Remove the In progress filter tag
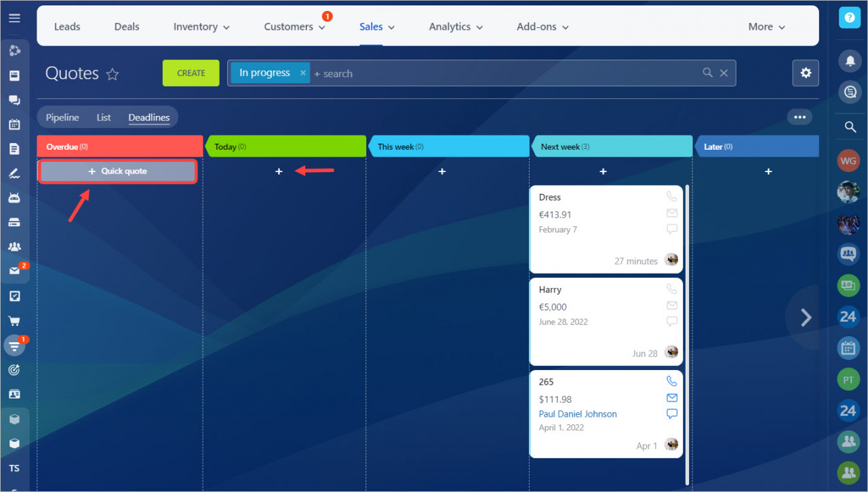The height and width of the screenshot is (492, 868). [302, 73]
